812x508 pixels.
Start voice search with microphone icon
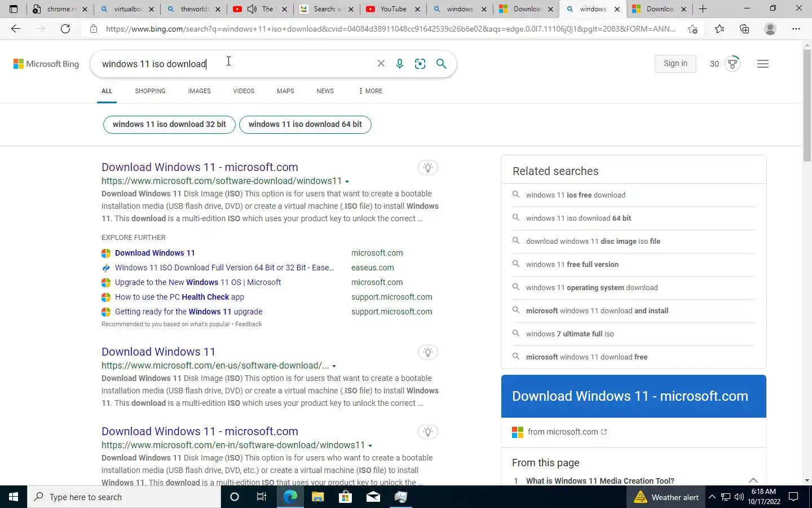[x=400, y=64]
